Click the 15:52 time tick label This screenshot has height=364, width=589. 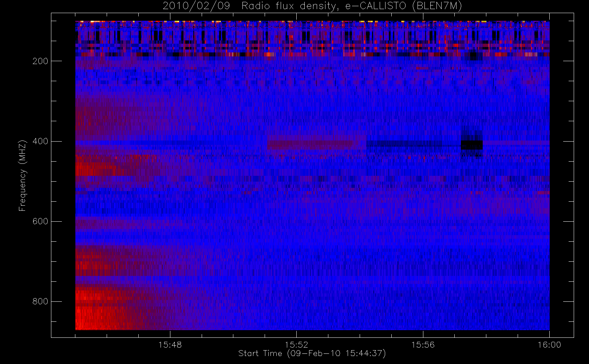pyautogui.click(x=296, y=345)
